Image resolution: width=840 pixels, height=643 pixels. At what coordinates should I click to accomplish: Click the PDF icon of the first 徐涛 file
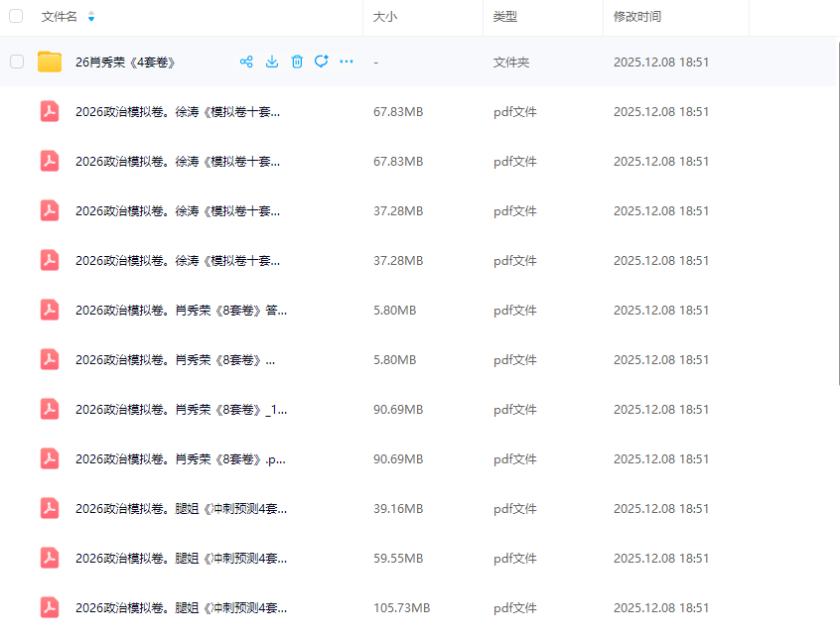tap(50, 111)
